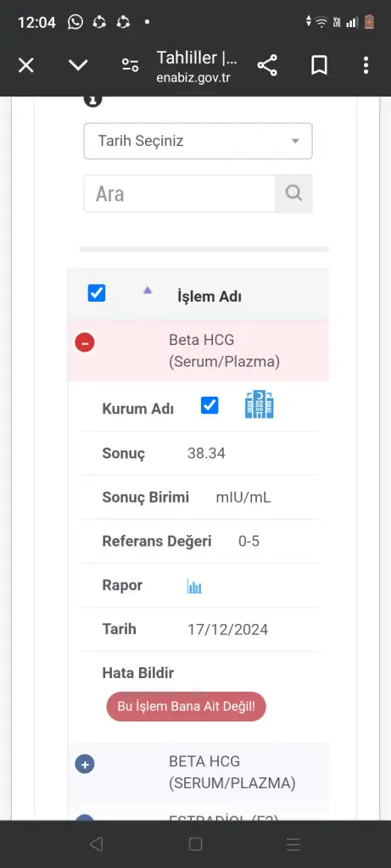Open the Tarih Seçiniz dropdown
Screen dimensions: 391x868
coord(198,142)
